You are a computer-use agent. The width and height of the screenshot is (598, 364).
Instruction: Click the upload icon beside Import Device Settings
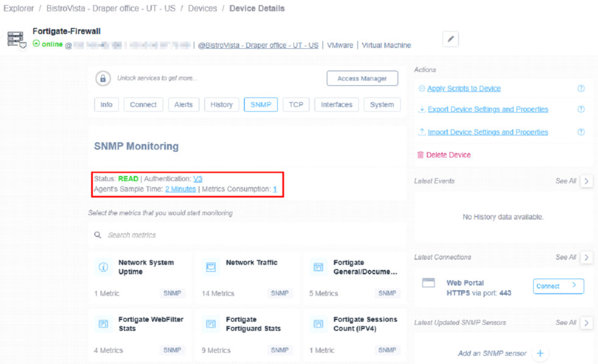(x=422, y=132)
